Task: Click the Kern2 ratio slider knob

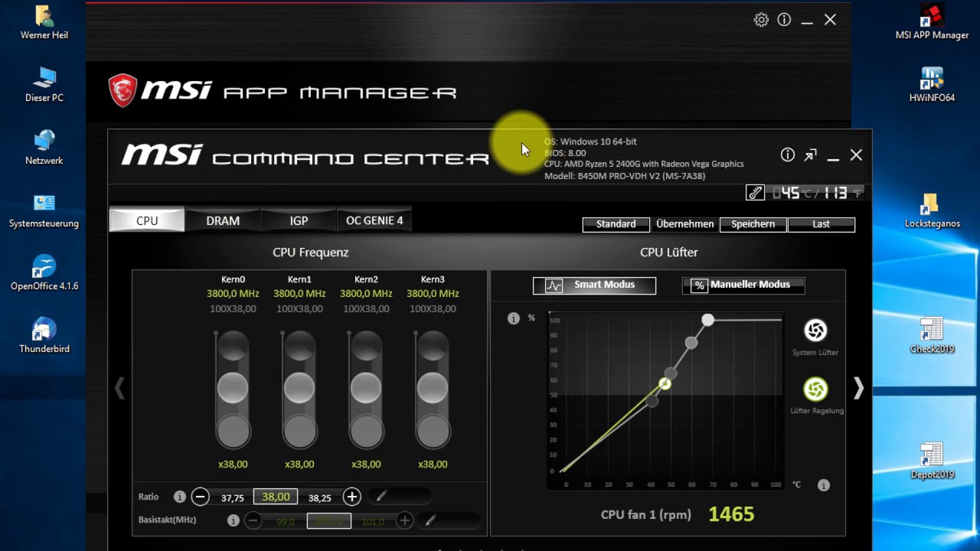Action: pyautogui.click(x=366, y=388)
